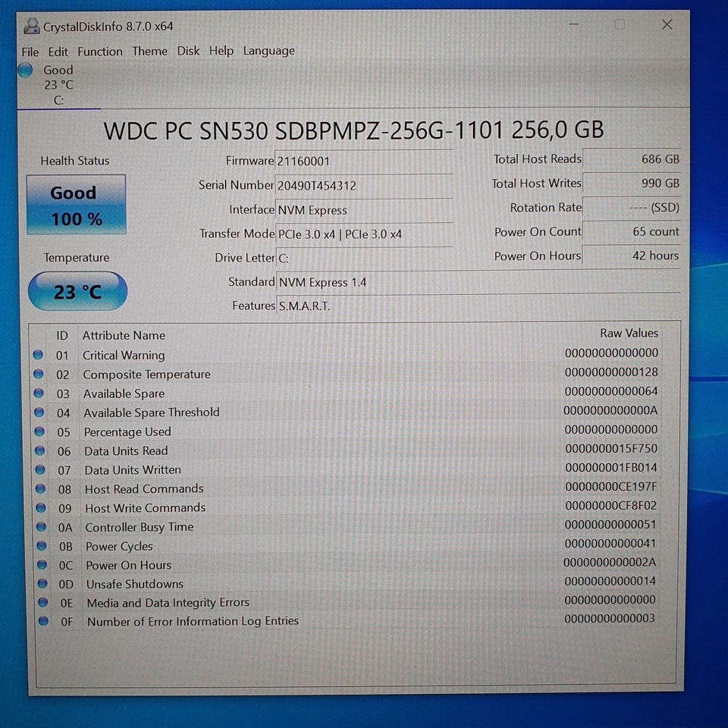Open the File menu
The width and height of the screenshot is (728, 728).
coord(30,52)
